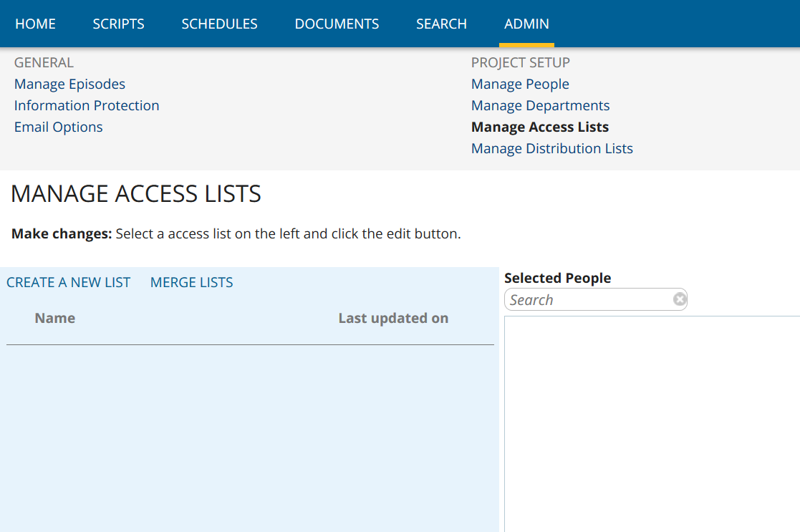The image size is (800, 532).
Task: Click the ADMIN tab
Action: coord(526,24)
